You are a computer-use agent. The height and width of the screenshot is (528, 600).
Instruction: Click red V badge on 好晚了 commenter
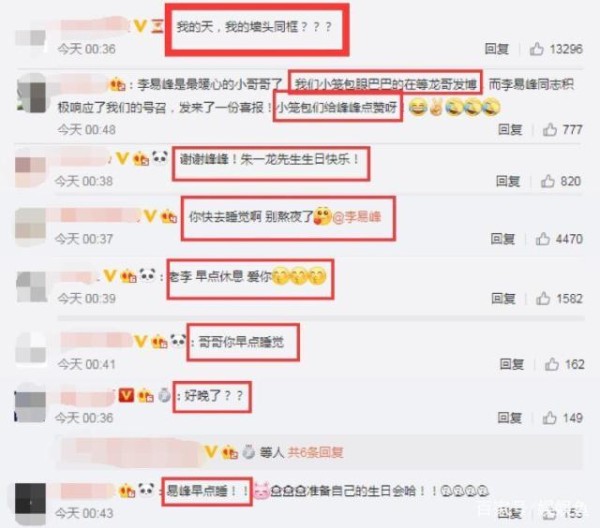[x=126, y=395]
